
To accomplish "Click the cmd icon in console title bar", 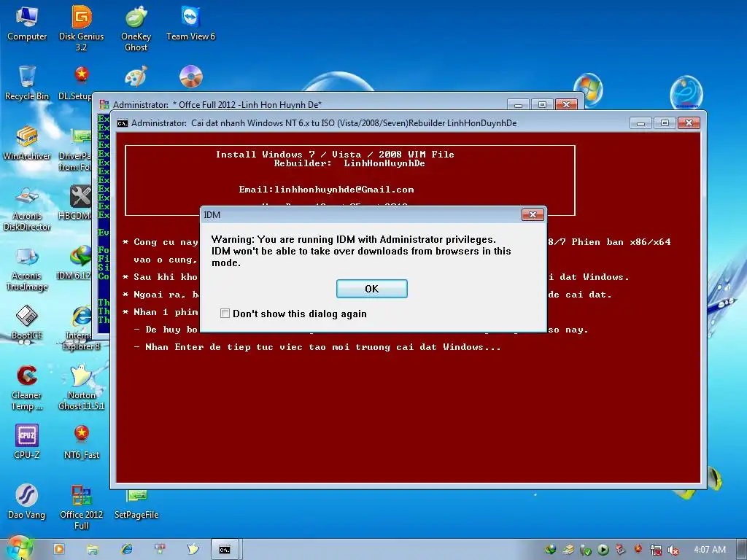I will tap(123, 123).
